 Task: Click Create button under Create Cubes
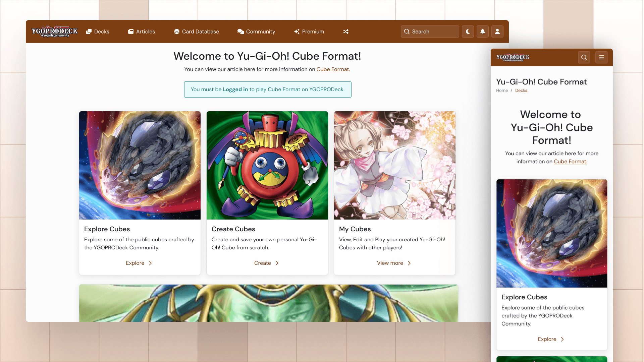266,263
